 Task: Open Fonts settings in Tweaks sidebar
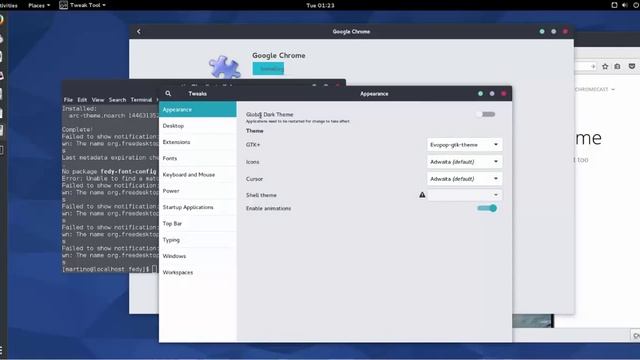pos(198,158)
